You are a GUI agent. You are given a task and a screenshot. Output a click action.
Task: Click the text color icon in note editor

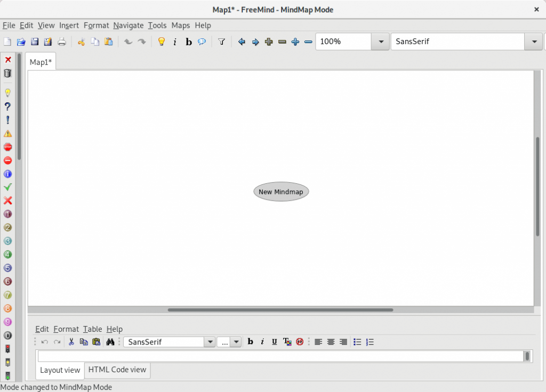point(287,342)
